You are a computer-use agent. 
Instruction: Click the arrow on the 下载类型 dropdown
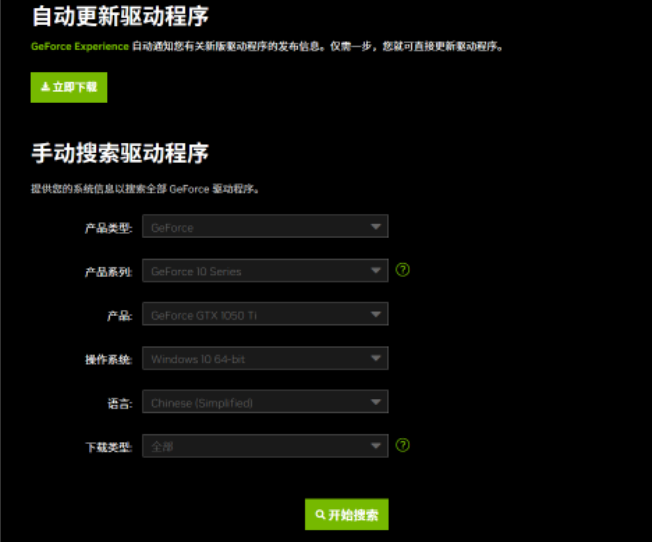(376, 446)
